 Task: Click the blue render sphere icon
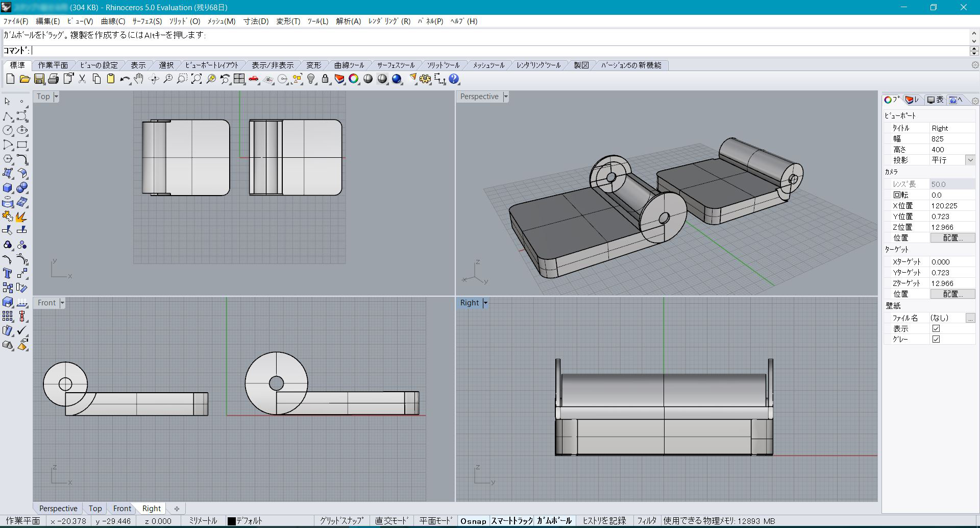pyautogui.click(x=397, y=79)
